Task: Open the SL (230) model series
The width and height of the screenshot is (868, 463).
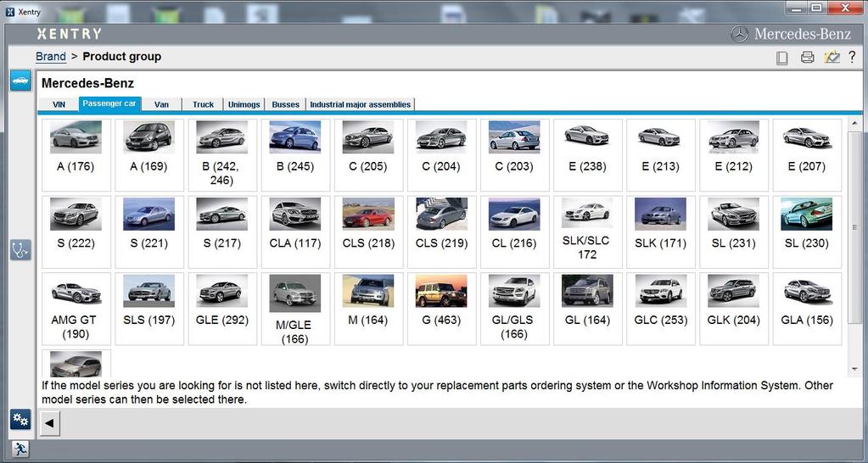Action: click(x=807, y=231)
